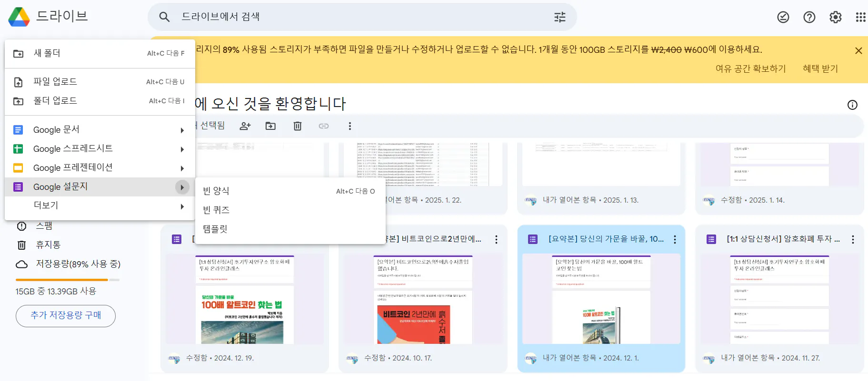Open more options for 비트코인으로2년만에 card
This screenshot has width=868, height=381.
coord(496,239)
